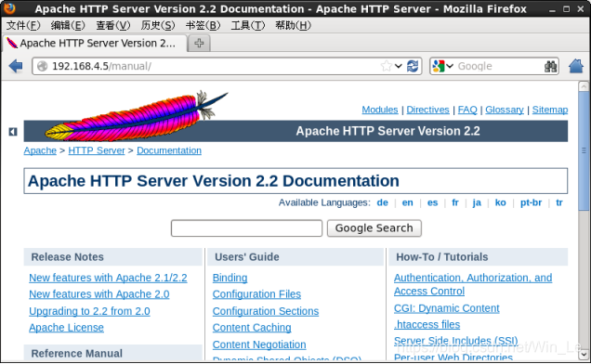Open the Glossary link
This screenshot has width=591, height=364.
[x=505, y=110]
